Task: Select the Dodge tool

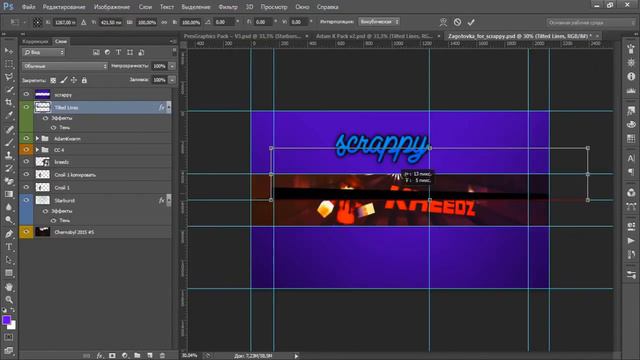Action: 9,220
